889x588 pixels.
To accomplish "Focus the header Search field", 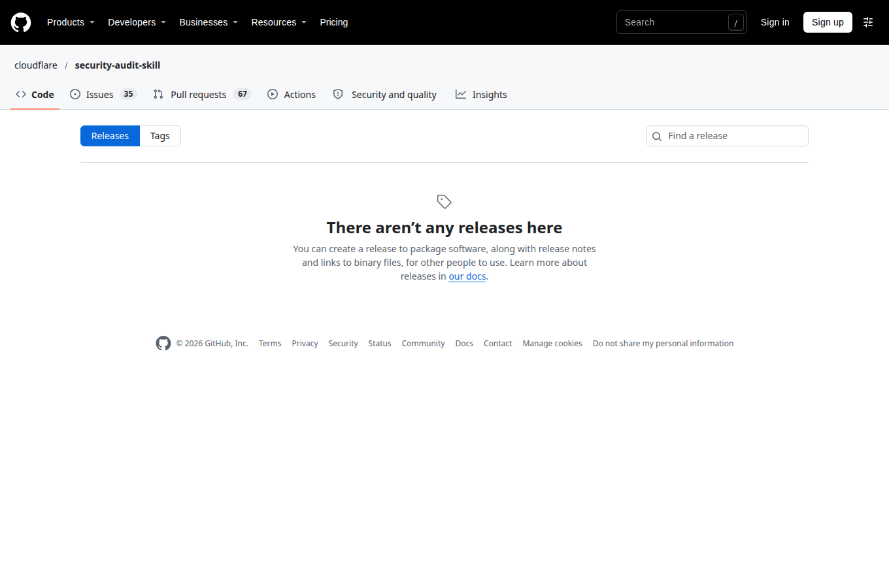I will (x=682, y=22).
